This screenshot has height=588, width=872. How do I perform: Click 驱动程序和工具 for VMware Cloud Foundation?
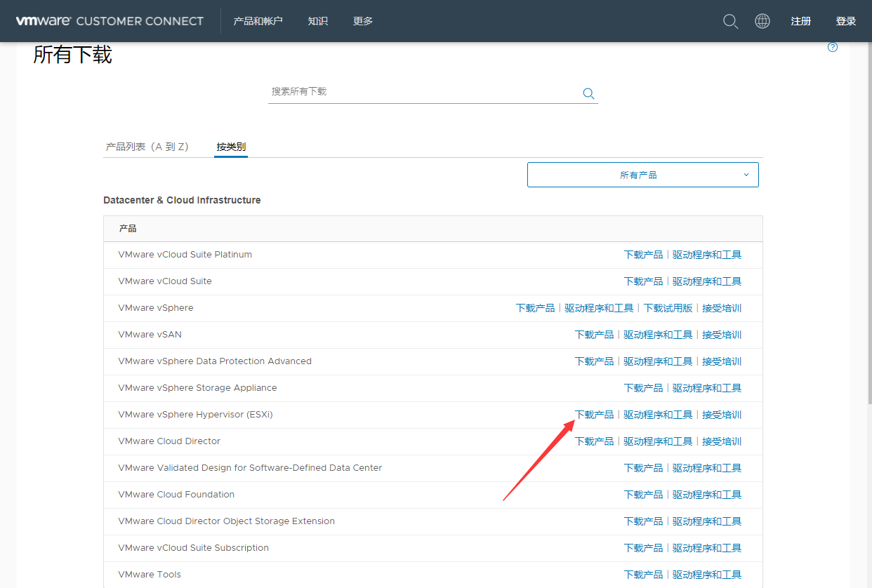click(x=707, y=495)
